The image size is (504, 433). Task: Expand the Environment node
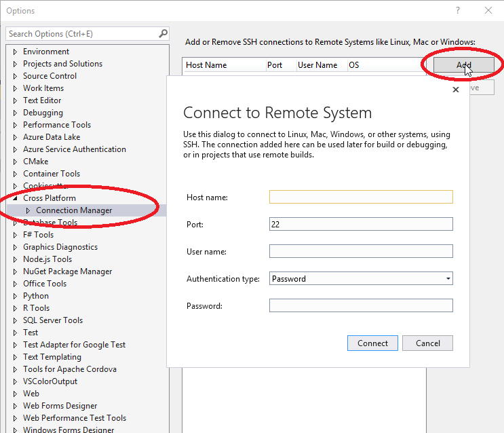point(15,52)
